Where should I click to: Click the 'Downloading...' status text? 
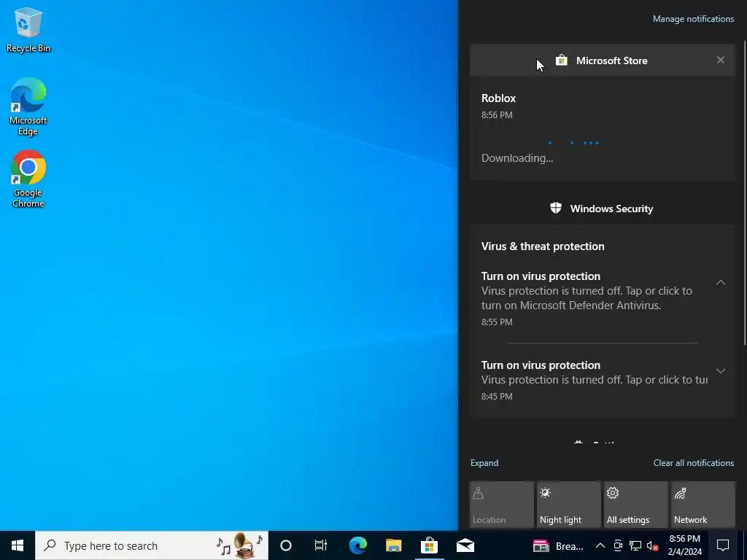(x=517, y=158)
